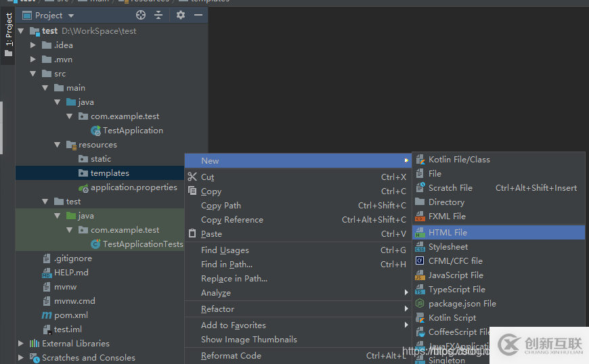589x364 pixels.
Task: Expand the .idea folder
Action: pos(33,45)
